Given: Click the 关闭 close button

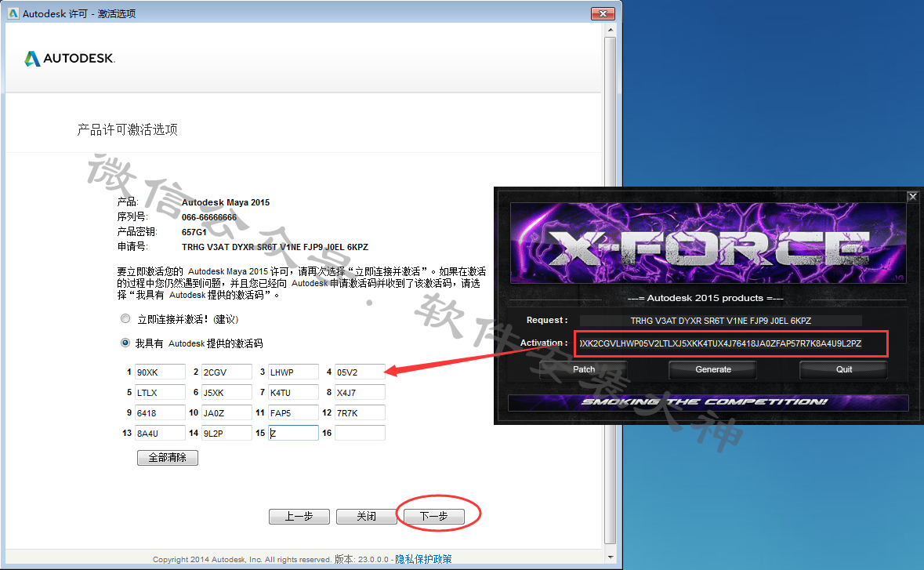Looking at the screenshot, I should pos(366,517).
